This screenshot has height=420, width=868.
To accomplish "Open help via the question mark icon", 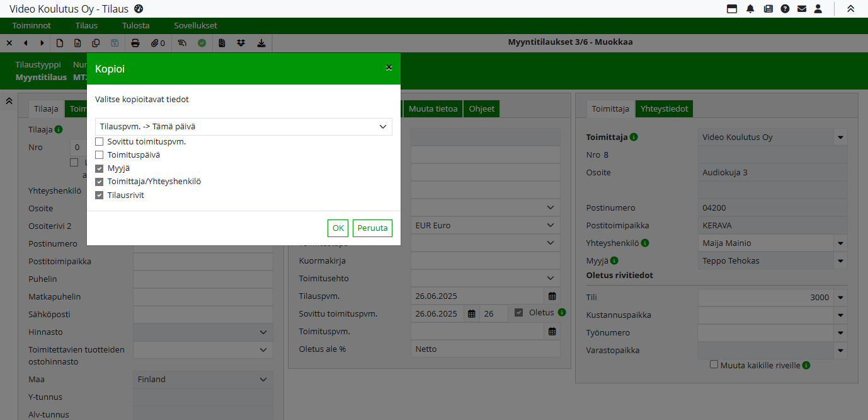I will pyautogui.click(x=785, y=9).
